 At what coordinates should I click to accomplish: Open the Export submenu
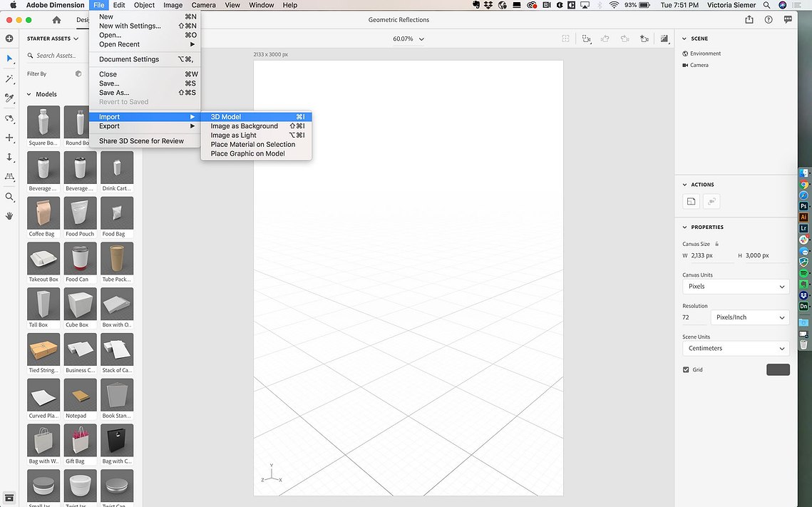pos(145,126)
